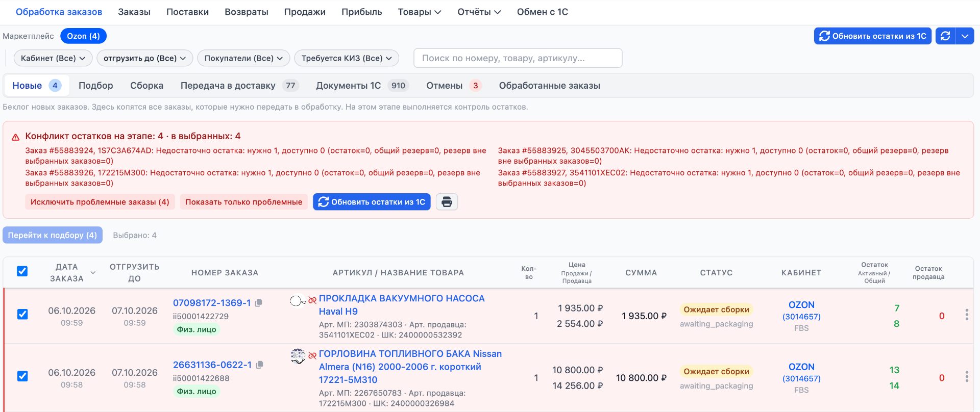Open the Обмен с 1С menu item
The image size is (980, 412).
pos(543,12)
